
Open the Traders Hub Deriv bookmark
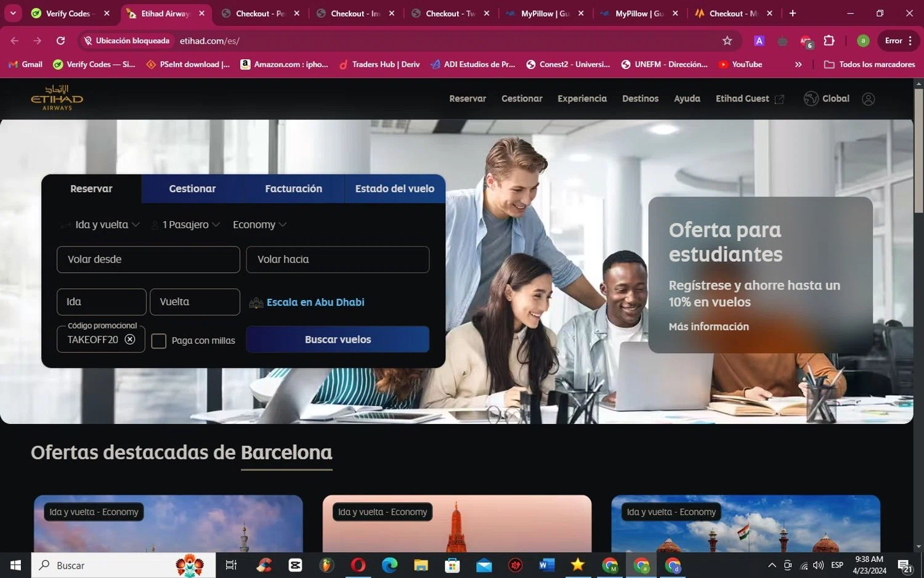coord(379,64)
